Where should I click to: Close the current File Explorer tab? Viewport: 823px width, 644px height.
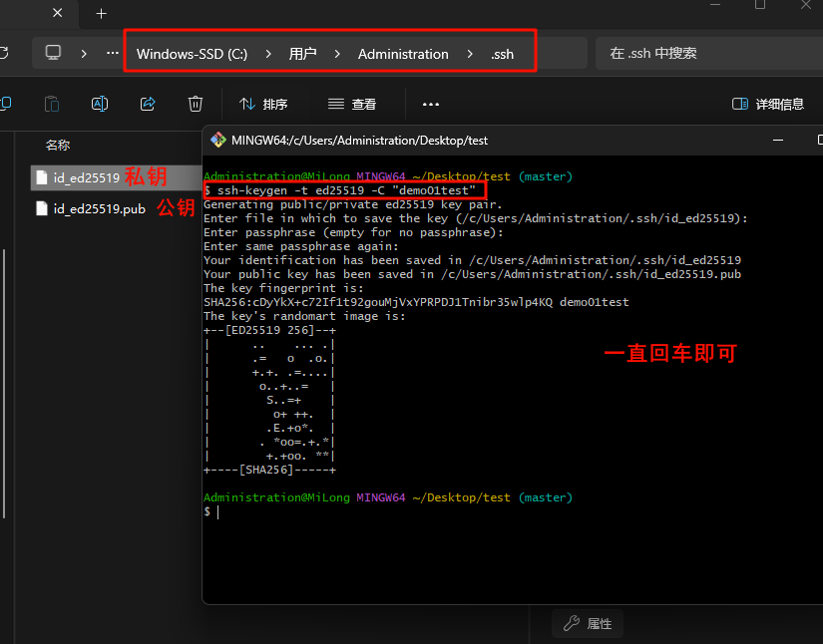coord(57,13)
